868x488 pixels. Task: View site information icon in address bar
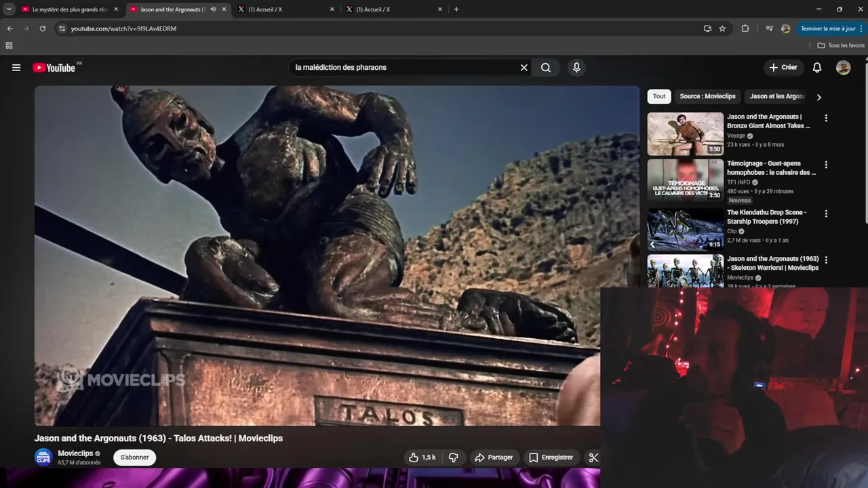point(62,28)
